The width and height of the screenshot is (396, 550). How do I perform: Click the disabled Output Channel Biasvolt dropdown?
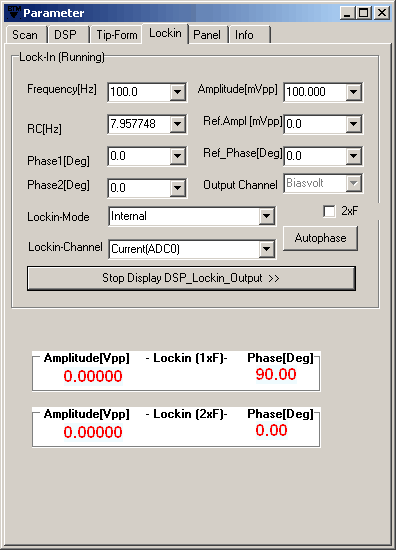(323, 183)
